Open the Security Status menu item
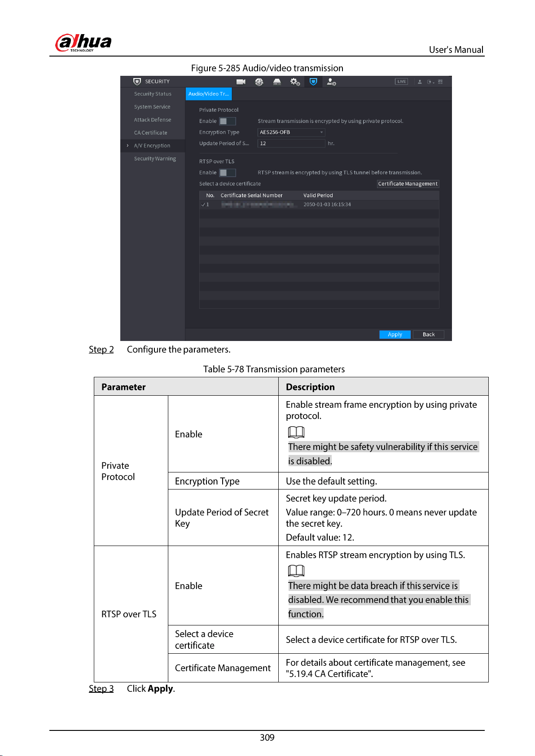Image resolution: width=535 pixels, height=756 pixels. tap(153, 94)
